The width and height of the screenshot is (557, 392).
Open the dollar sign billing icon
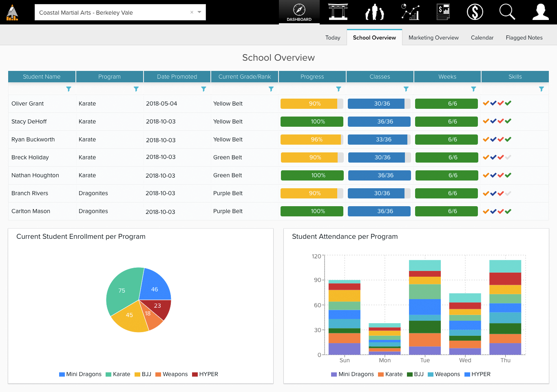point(475,12)
